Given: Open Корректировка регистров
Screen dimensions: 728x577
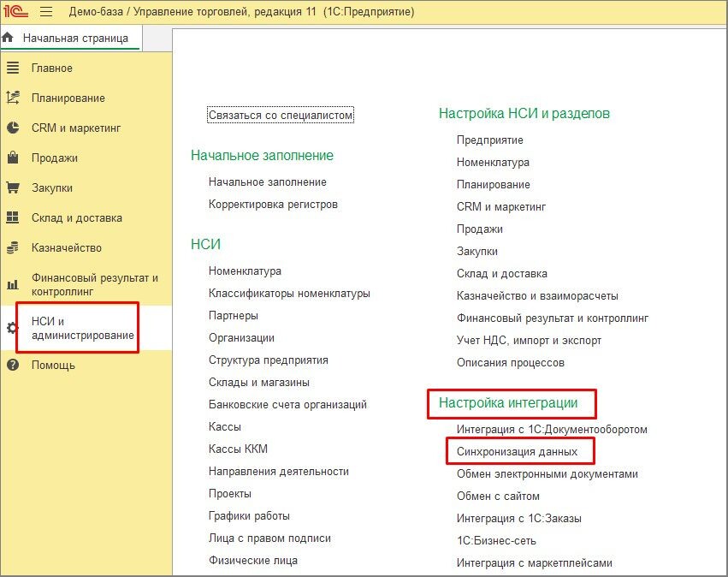Looking at the screenshot, I should coord(273,205).
